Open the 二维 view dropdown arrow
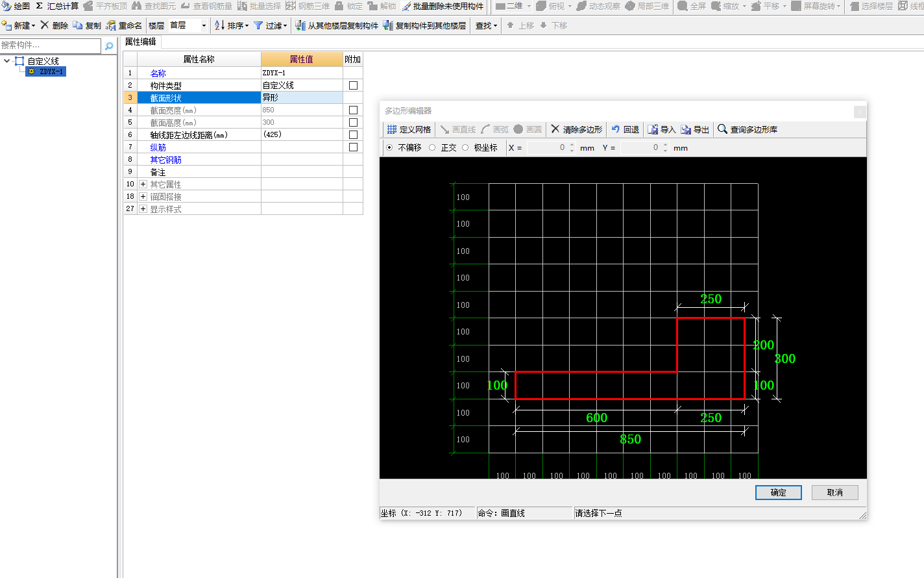 pos(529,6)
